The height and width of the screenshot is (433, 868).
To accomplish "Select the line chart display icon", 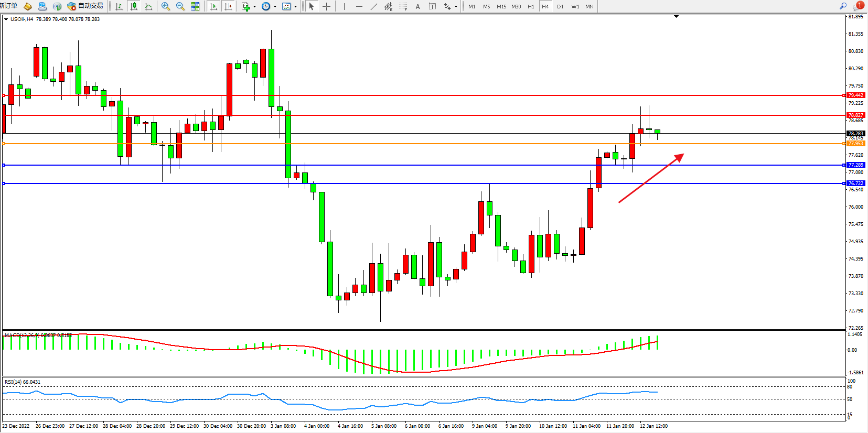I will [x=148, y=6].
